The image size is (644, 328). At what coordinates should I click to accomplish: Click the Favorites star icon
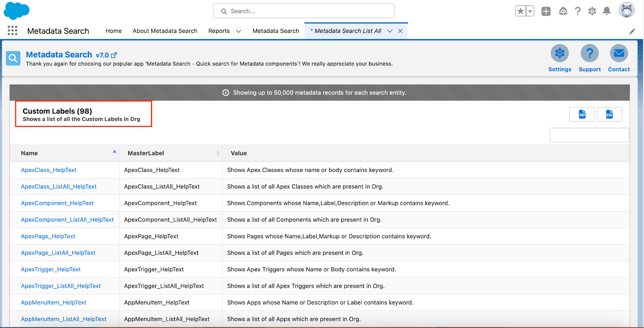(520, 11)
